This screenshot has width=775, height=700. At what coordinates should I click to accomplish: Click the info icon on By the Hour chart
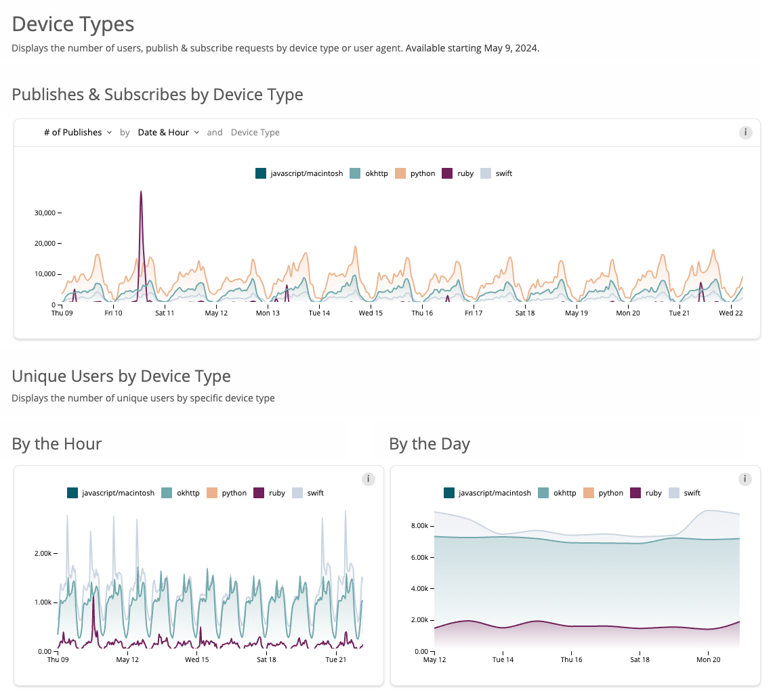(x=368, y=479)
